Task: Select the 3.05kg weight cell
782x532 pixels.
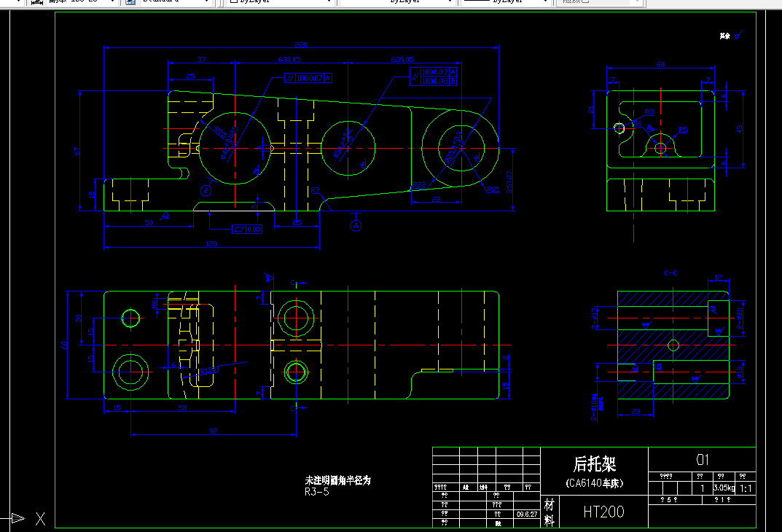Action: point(724,488)
